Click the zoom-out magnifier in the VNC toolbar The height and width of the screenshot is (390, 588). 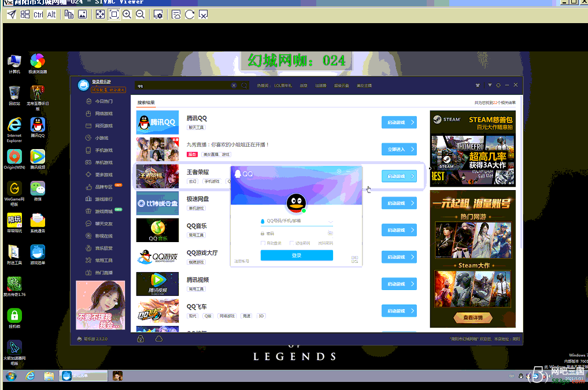[140, 14]
